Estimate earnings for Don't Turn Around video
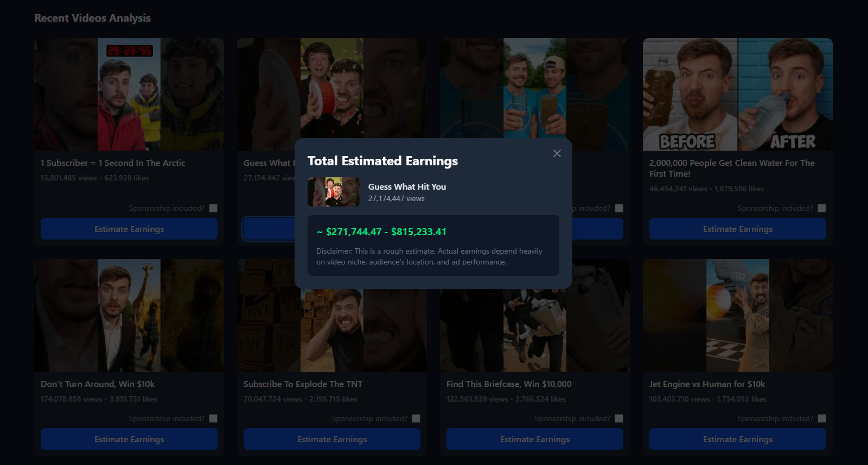 tap(129, 439)
